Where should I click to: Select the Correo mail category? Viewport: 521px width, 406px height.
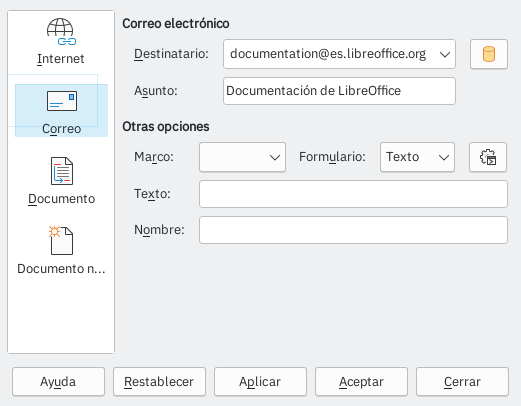61,111
